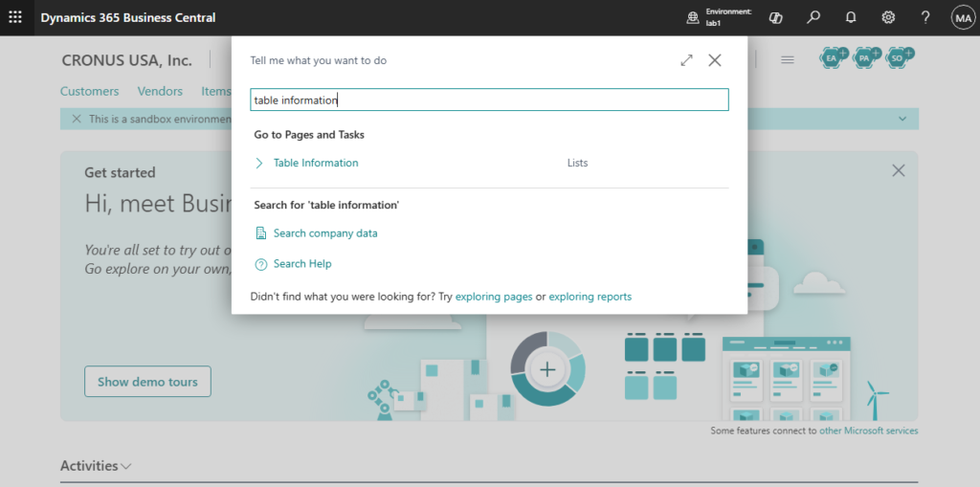The height and width of the screenshot is (487, 980).
Task: Open the app launcher waffle icon
Action: [15, 17]
